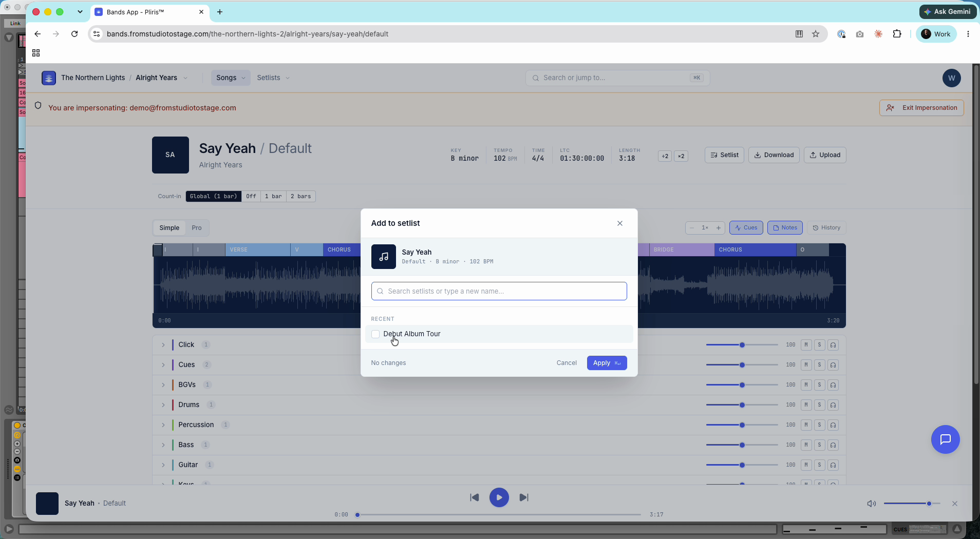Close the bottom player bar
Image resolution: width=980 pixels, height=539 pixels.
coord(954,504)
